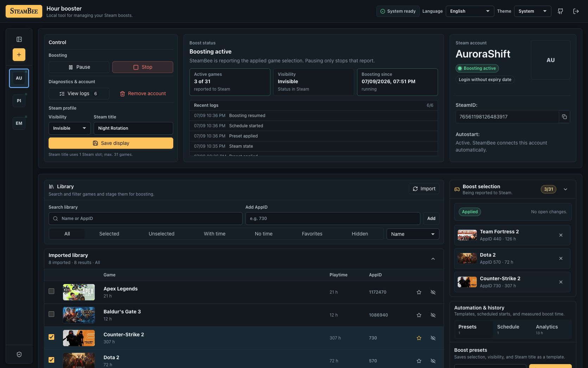Click the logout icon in header

[x=576, y=11]
